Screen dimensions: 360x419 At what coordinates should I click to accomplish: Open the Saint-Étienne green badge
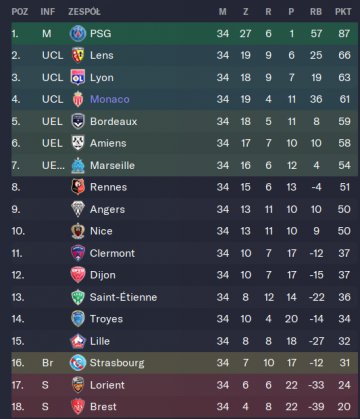point(78,297)
